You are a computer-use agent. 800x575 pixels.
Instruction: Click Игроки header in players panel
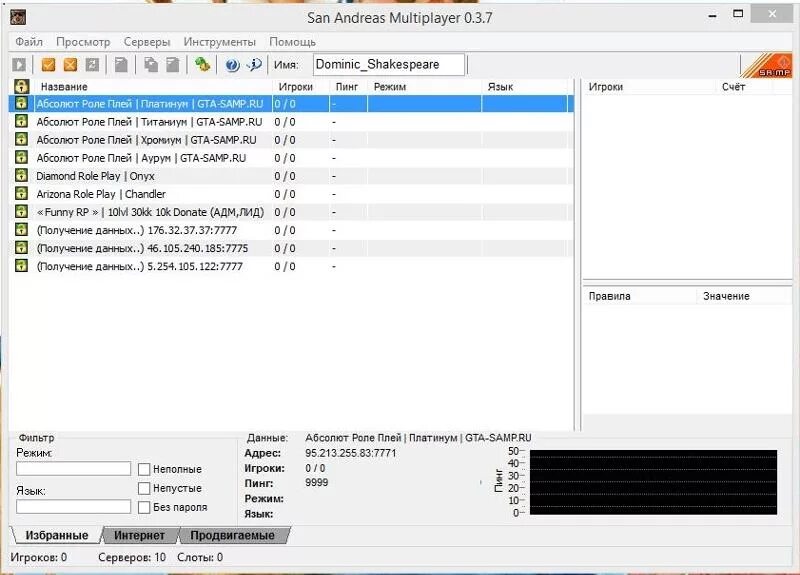[x=649, y=87]
